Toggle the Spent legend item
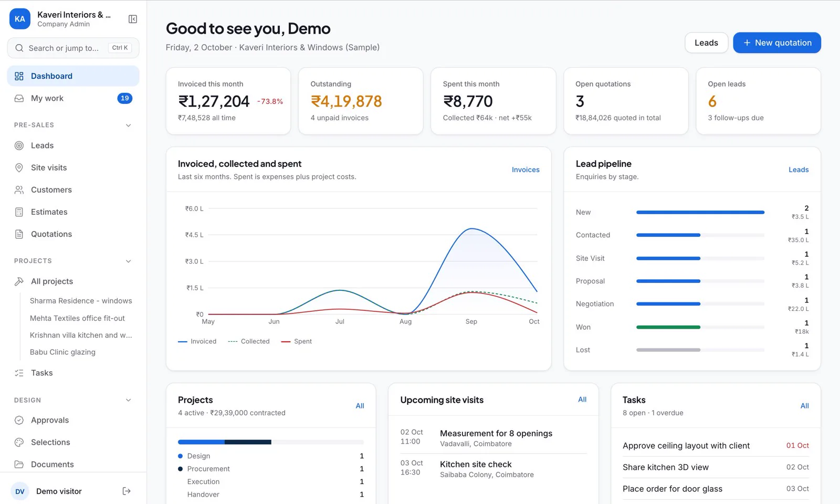 (x=297, y=341)
